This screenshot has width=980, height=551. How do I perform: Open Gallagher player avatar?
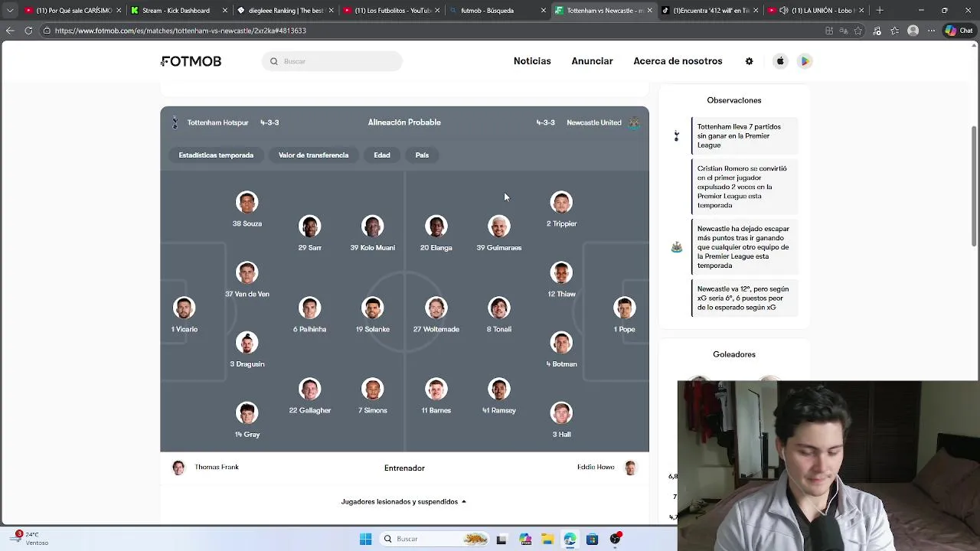click(309, 389)
